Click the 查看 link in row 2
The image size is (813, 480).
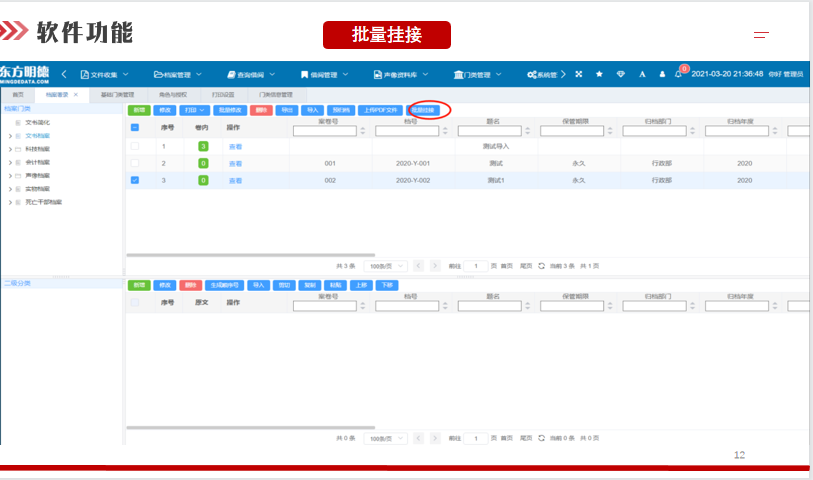click(235, 163)
